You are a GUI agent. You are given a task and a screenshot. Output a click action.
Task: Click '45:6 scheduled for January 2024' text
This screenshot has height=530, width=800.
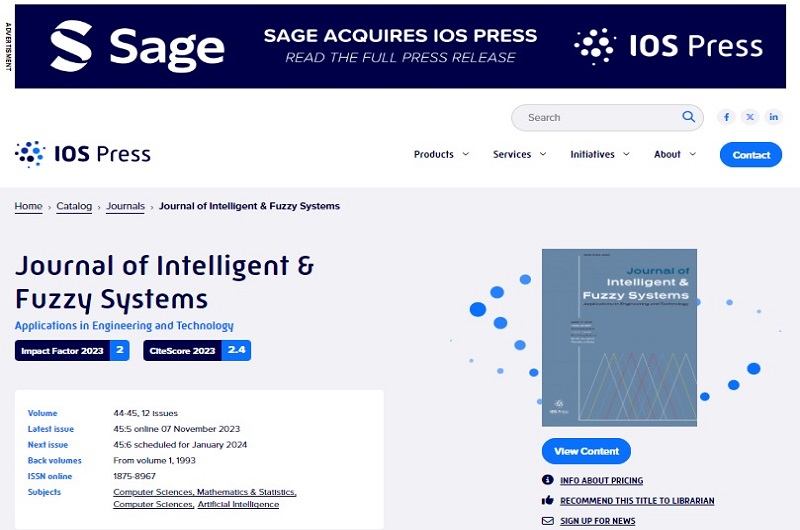click(180, 445)
